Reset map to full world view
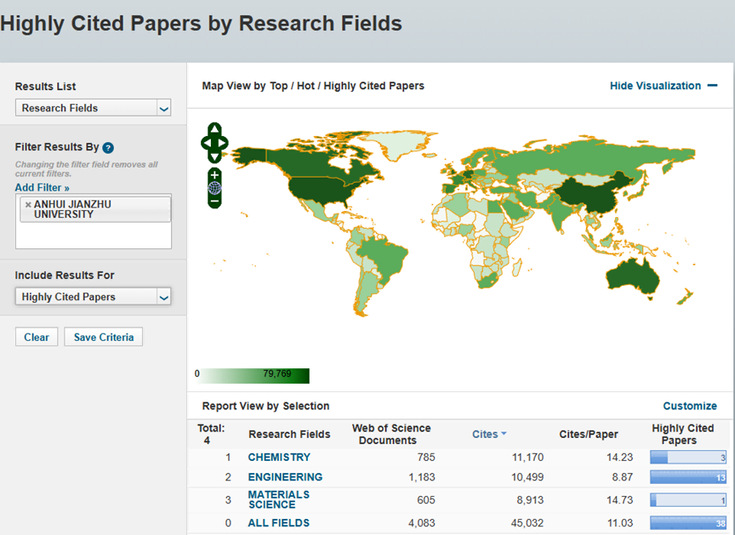735x535 pixels. [x=214, y=188]
